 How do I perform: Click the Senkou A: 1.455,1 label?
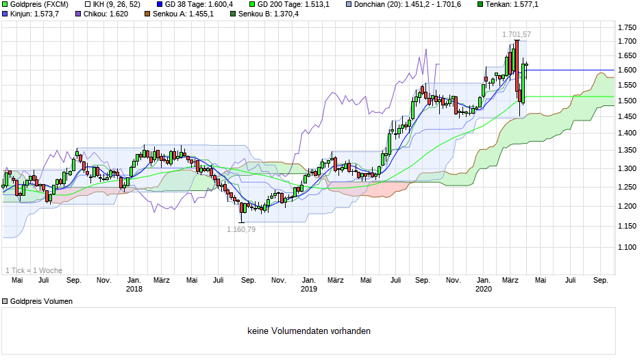click(x=183, y=14)
